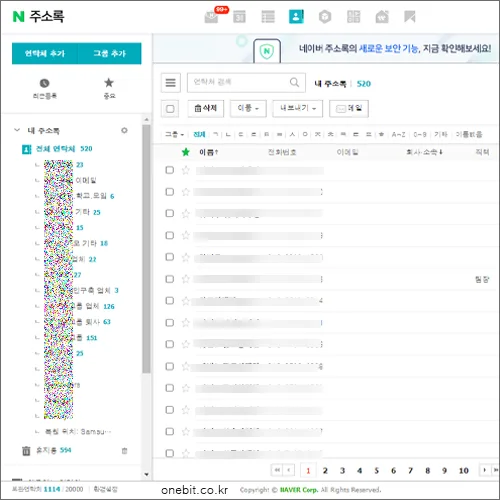Click 전화번호 column header
Image resolution: width=500 pixels, height=500 pixels.
pos(282,152)
